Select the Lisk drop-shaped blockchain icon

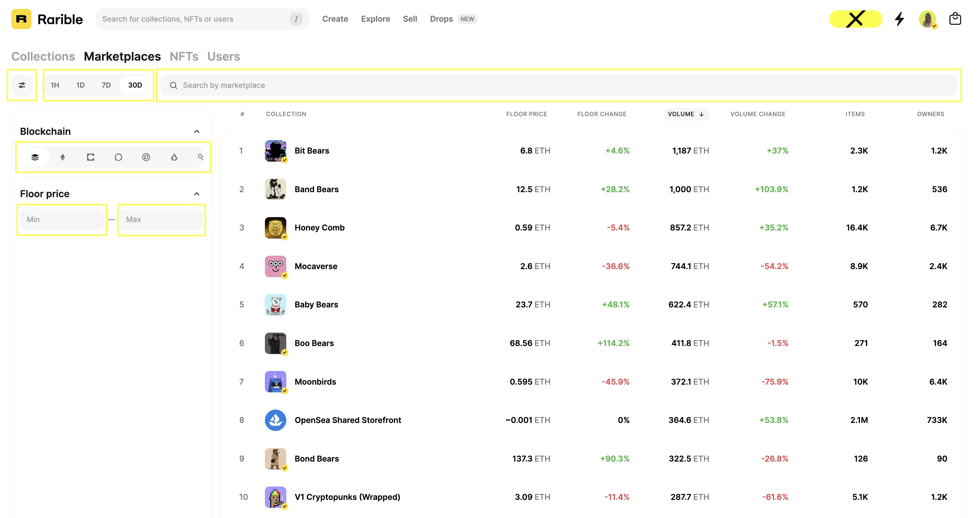[x=174, y=157]
